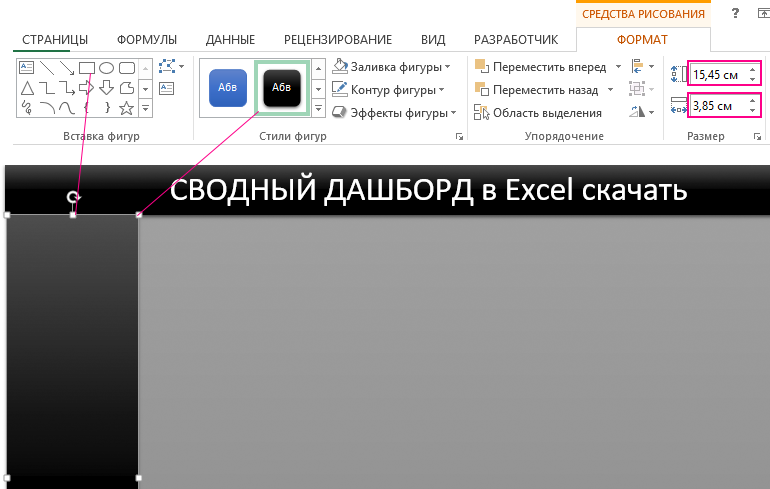Screen dimensions: 770x489
Task: Select the large gray rectangle on the sheet
Action: point(454,352)
